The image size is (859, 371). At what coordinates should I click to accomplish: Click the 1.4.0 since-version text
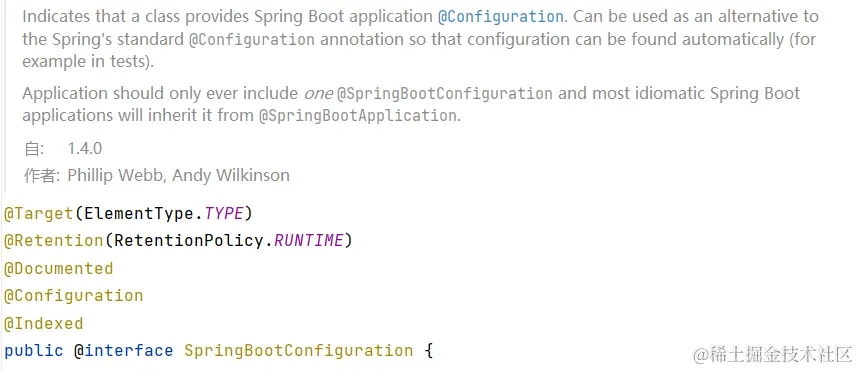pyautogui.click(x=84, y=149)
